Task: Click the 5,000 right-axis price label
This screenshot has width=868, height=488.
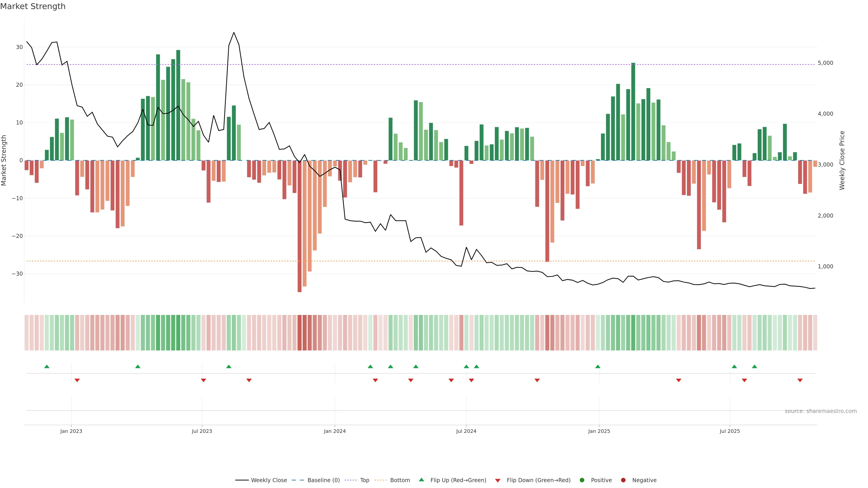Action: (825, 63)
